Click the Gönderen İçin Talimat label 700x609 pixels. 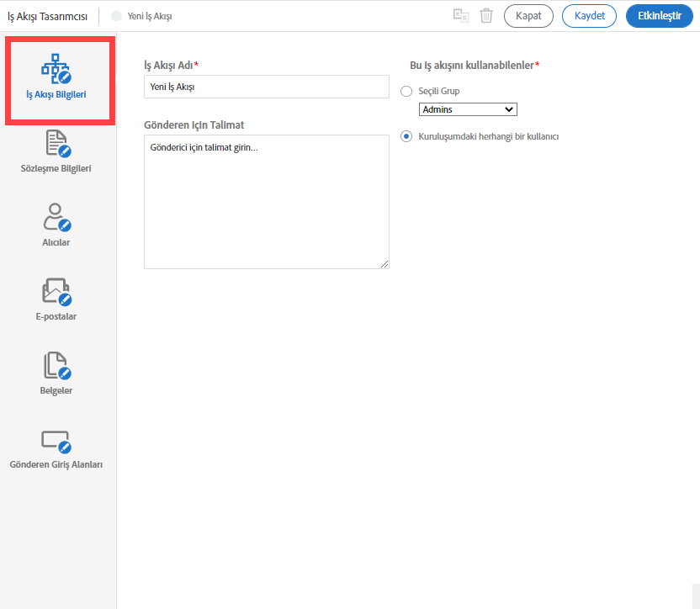(x=194, y=125)
